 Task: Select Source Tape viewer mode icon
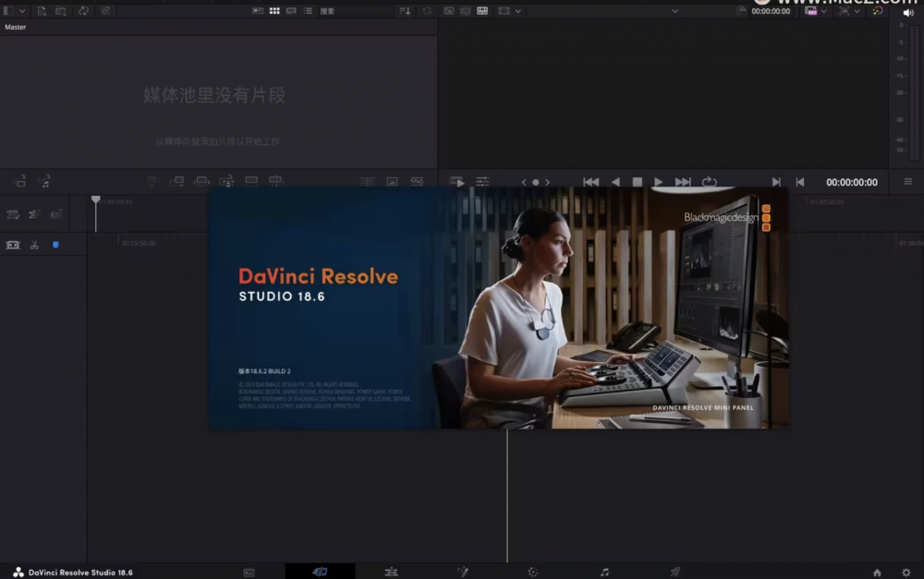[465, 11]
